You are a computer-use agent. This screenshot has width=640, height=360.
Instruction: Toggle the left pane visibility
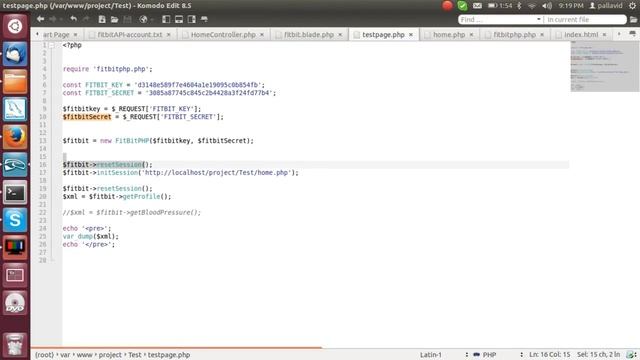pyautogui.click(x=166, y=19)
